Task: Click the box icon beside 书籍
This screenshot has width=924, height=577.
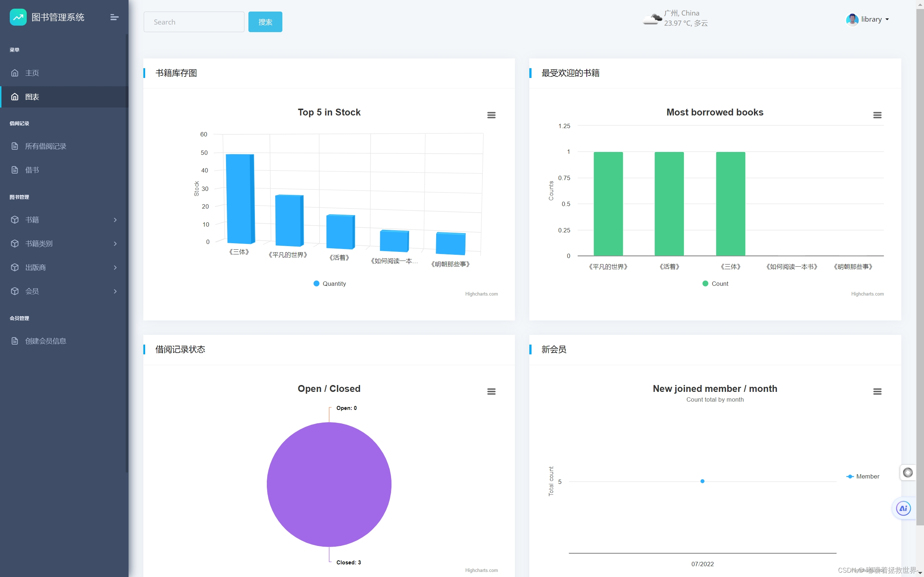Action: pyautogui.click(x=14, y=220)
